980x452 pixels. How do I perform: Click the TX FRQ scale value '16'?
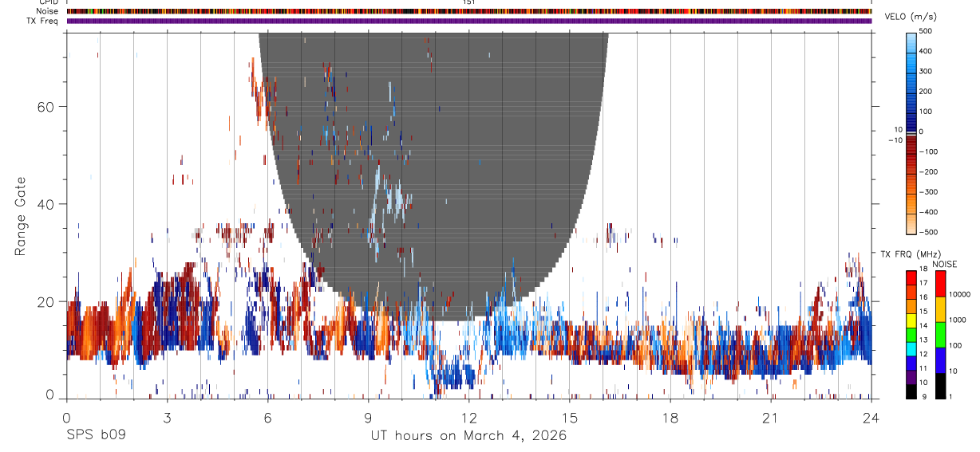click(923, 297)
